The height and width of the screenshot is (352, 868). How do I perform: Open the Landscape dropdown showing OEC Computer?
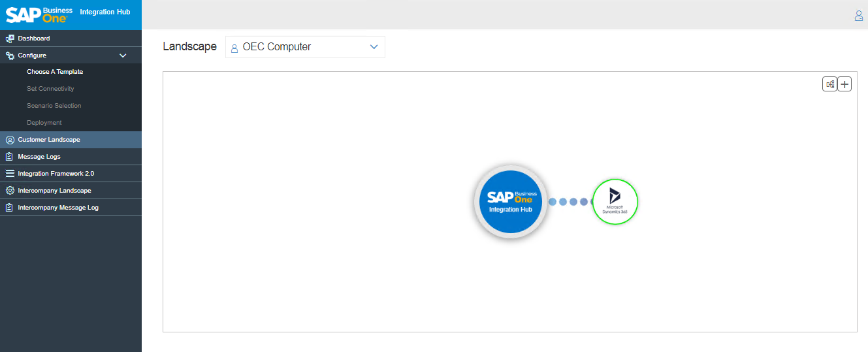pos(304,47)
